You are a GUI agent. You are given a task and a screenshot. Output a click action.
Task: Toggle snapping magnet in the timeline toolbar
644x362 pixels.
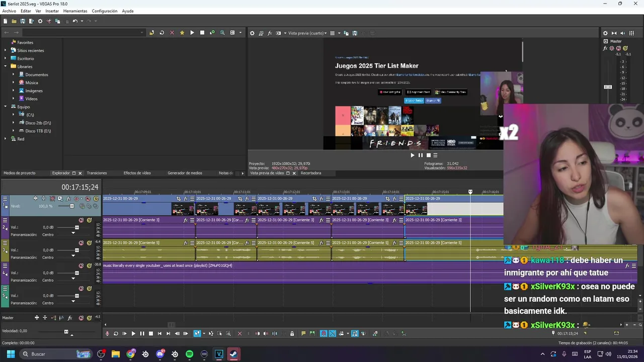click(324, 333)
